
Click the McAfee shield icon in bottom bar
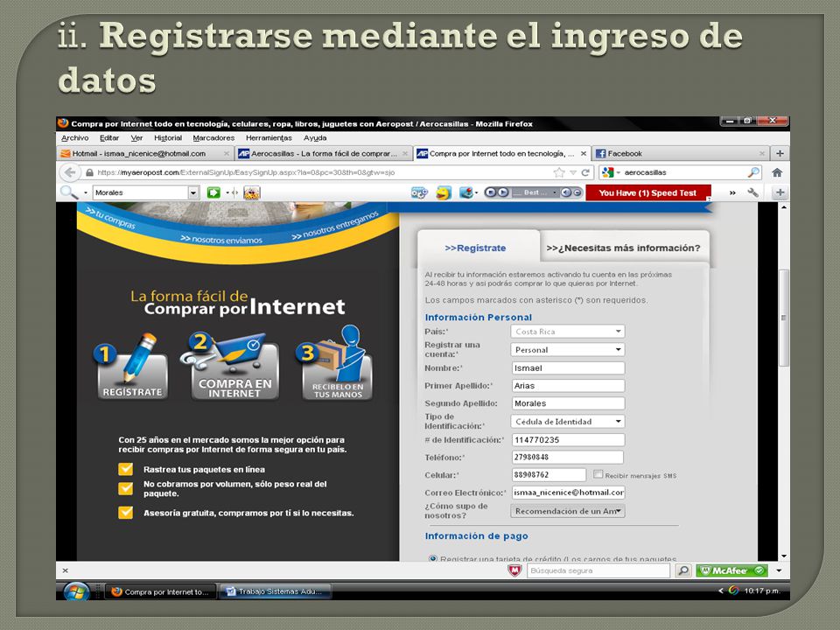pyautogui.click(x=514, y=571)
